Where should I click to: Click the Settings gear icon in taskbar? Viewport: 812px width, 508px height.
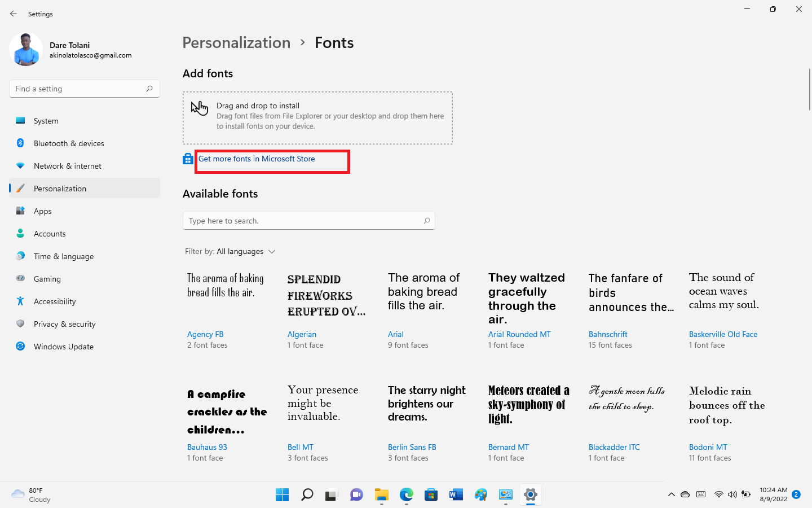(x=531, y=495)
